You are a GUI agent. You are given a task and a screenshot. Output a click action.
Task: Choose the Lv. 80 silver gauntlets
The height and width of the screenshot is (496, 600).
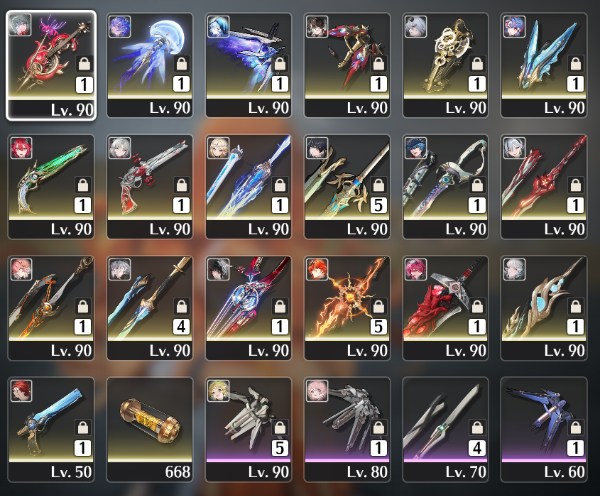click(347, 429)
